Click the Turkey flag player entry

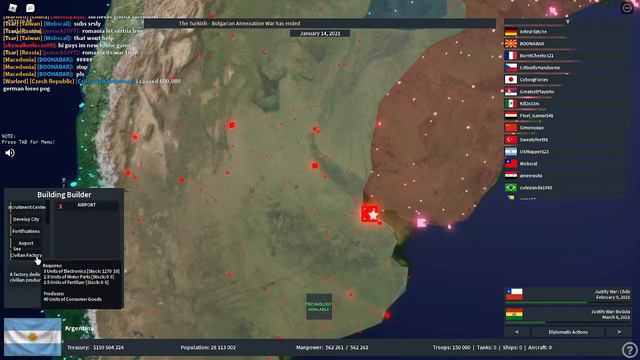point(511,140)
